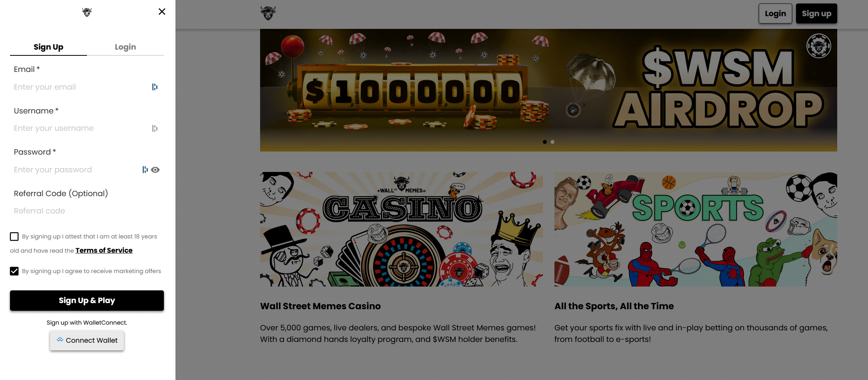Screen dimensions: 868x380
Task: Select the first banner slide dot
Action: pyautogui.click(x=545, y=142)
